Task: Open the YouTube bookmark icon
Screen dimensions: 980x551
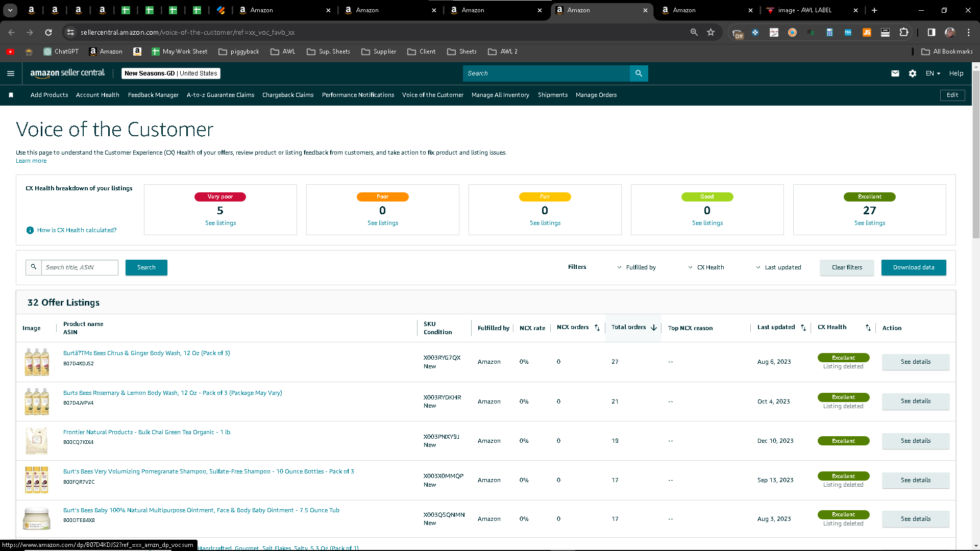Action: click(x=10, y=52)
